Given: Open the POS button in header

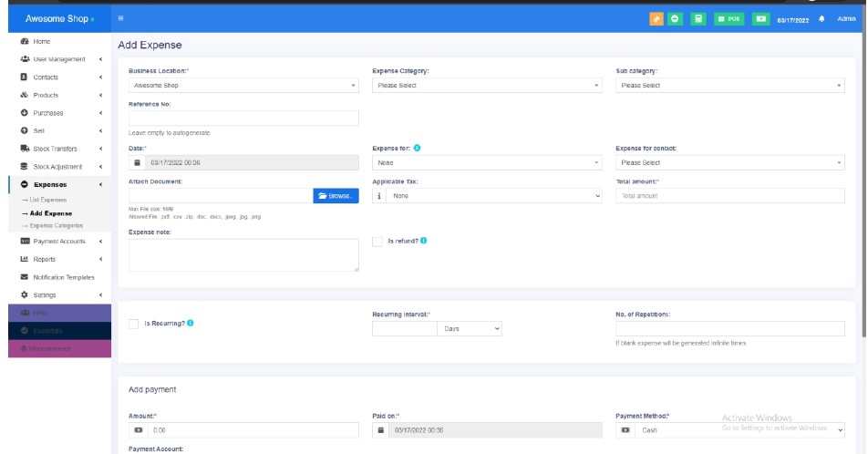Looking at the screenshot, I should (x=729, y=18).
